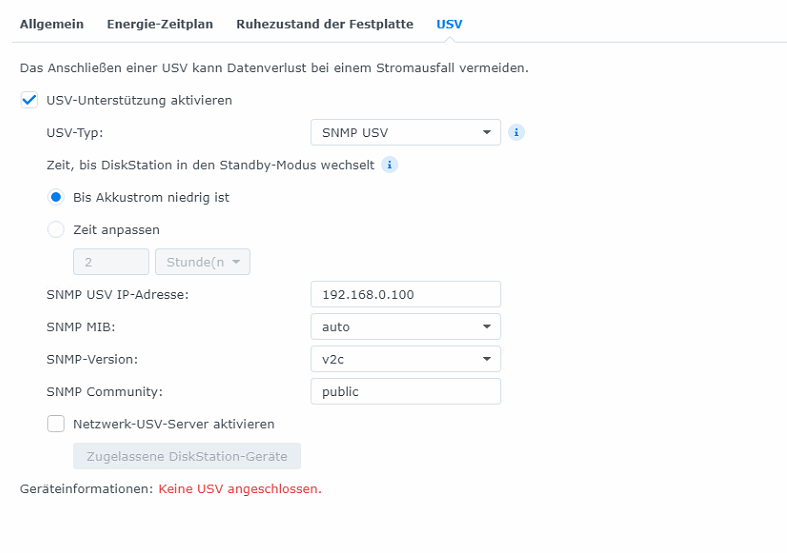Click the time value field showing 2

click(111, 262)
